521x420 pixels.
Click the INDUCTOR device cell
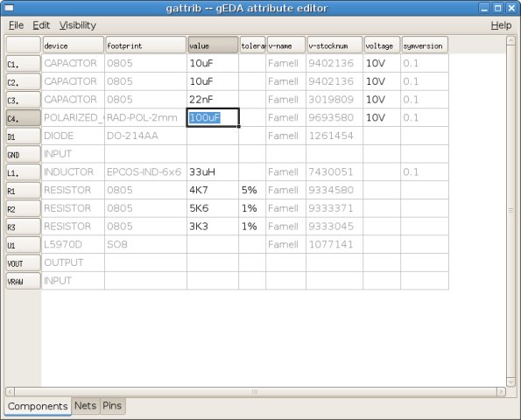[x=73, y=172]
